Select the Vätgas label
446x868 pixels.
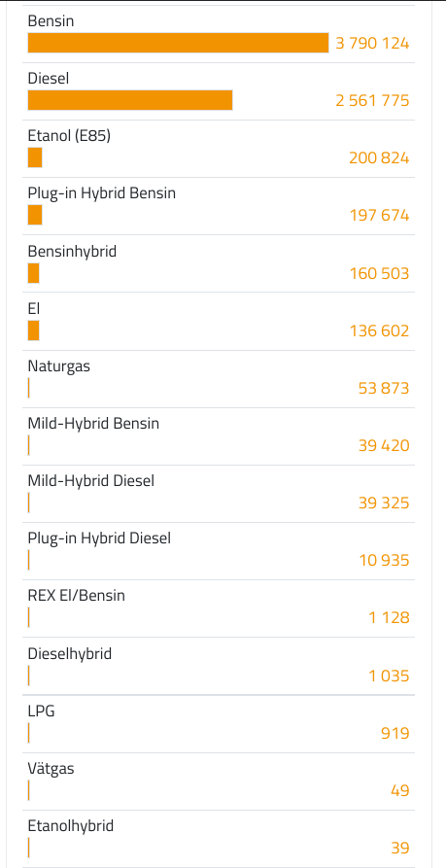[51, 769]
